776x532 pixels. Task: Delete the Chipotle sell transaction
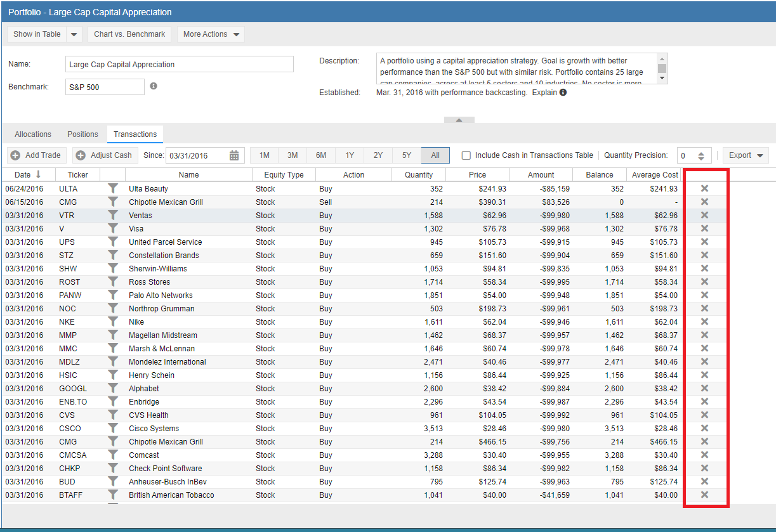[x=704, y=202]
